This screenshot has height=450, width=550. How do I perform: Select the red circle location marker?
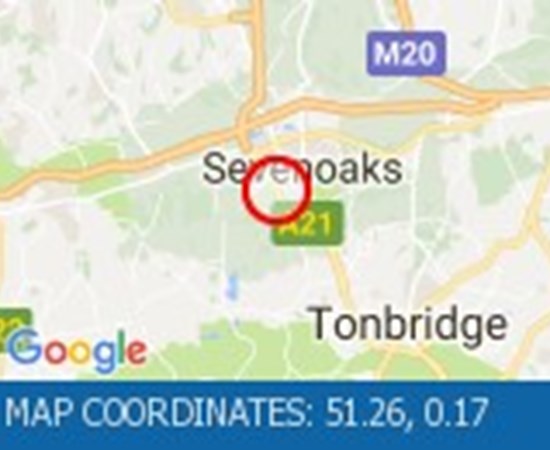click(x=276, y=190)
